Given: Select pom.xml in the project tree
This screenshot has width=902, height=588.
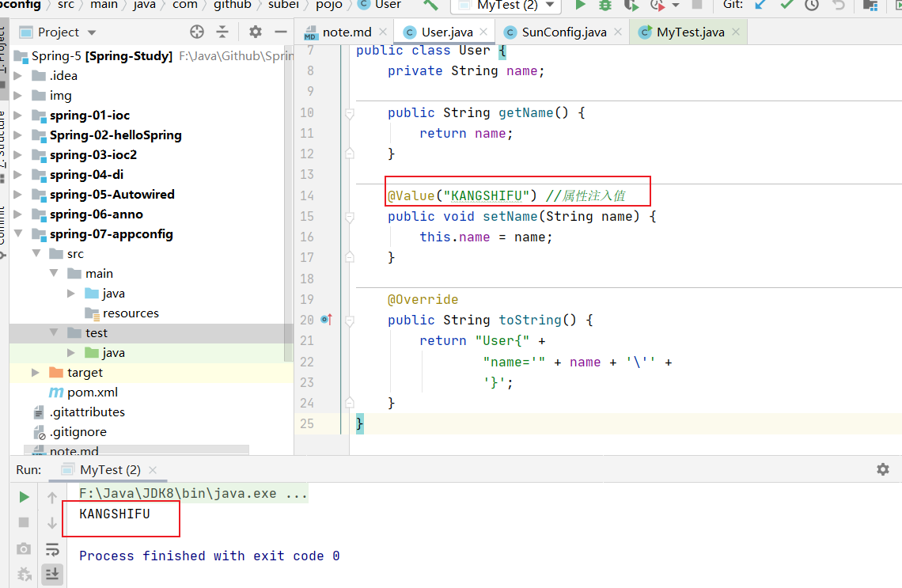Looking at the screenshot, I should click(93, 393).
